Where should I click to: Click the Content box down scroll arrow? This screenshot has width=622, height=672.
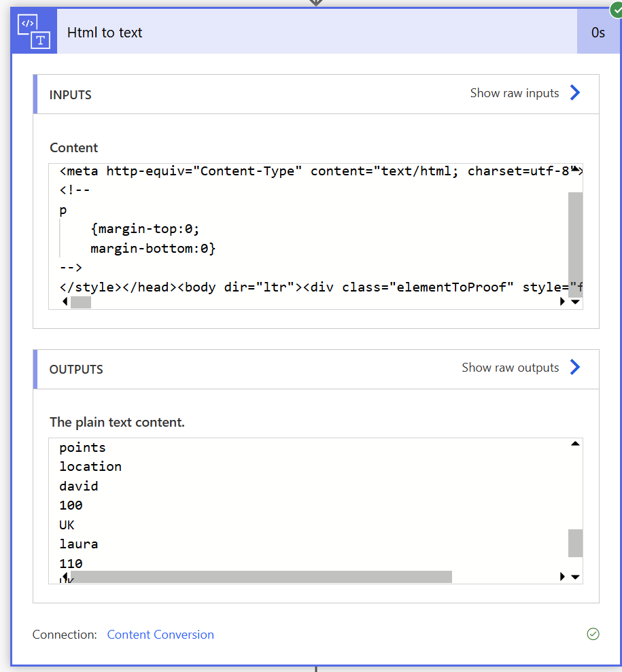[x=575, y=302]
